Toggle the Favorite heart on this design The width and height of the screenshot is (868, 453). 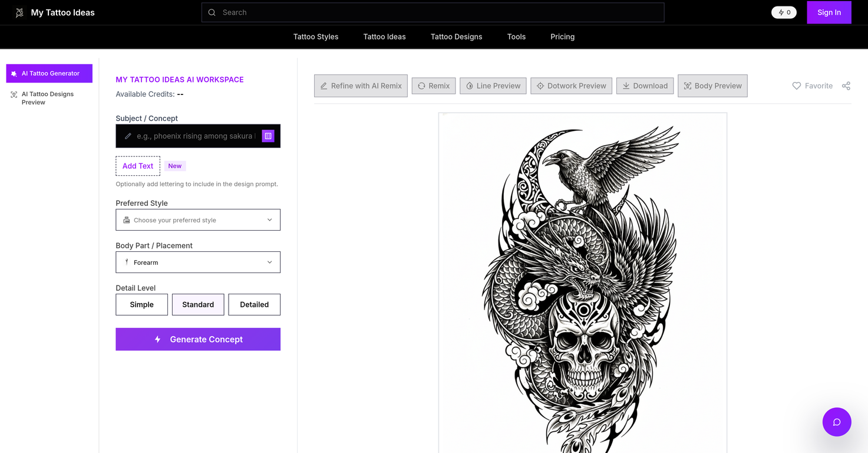pyautogui.click(x=796, y=86)
